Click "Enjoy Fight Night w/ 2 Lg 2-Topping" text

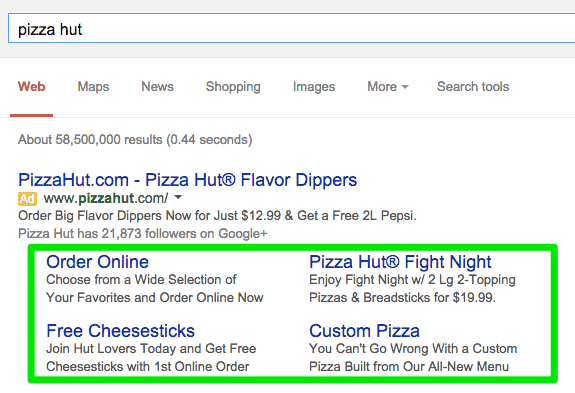coord(413,280)
